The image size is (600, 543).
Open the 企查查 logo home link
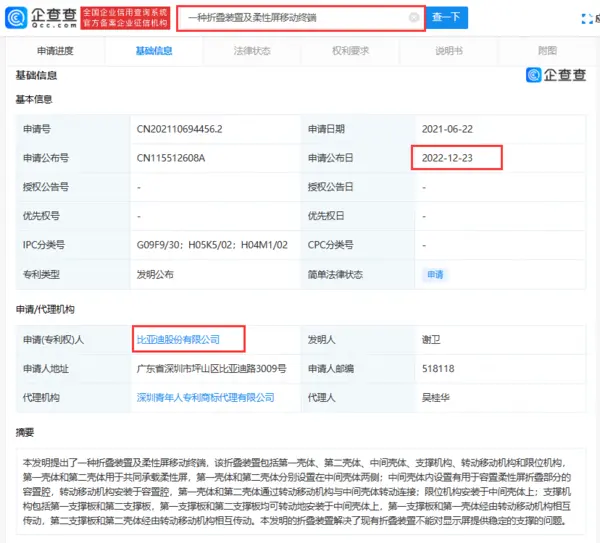coord(41,18)
